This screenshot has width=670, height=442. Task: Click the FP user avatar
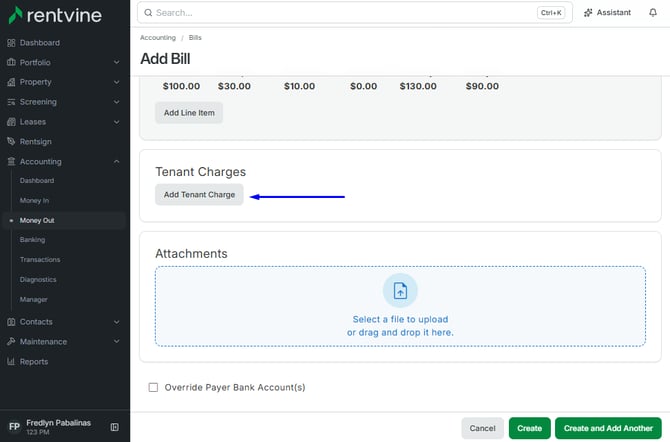coord(14,427)
